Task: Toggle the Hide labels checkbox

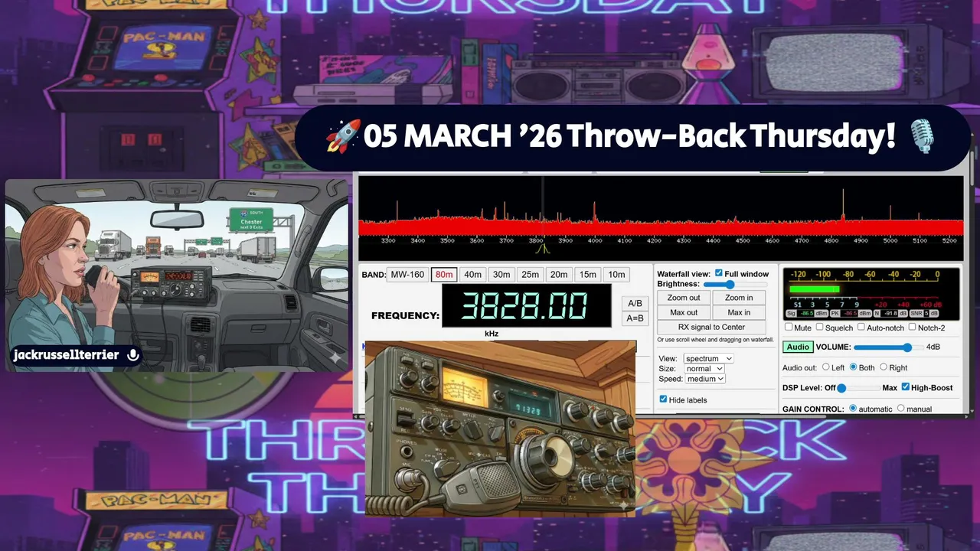Action: [x=663, y=399]
